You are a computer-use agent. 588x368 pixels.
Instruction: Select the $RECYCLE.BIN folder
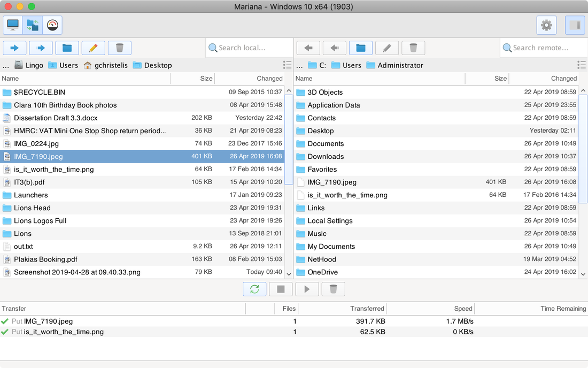click(x=143, y=93)
